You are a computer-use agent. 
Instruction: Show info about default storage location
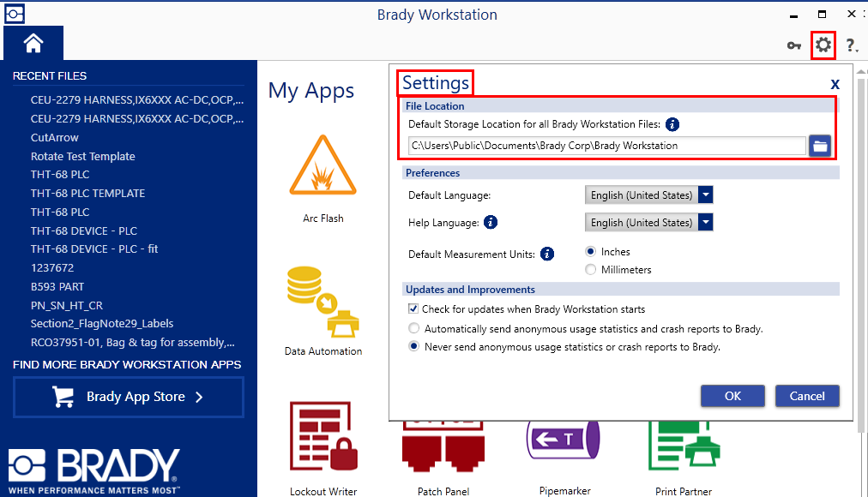pos(672,124)
